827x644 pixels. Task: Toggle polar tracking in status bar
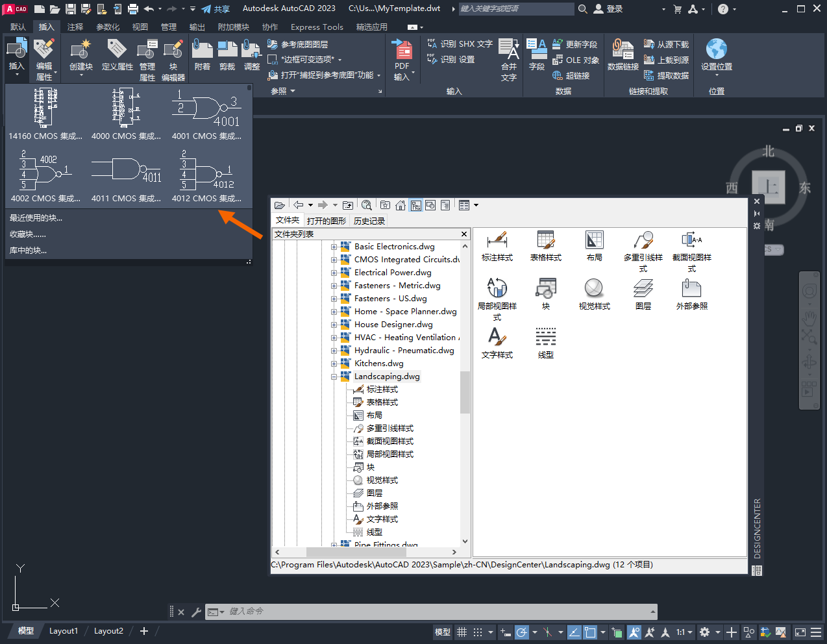[522, 632]
